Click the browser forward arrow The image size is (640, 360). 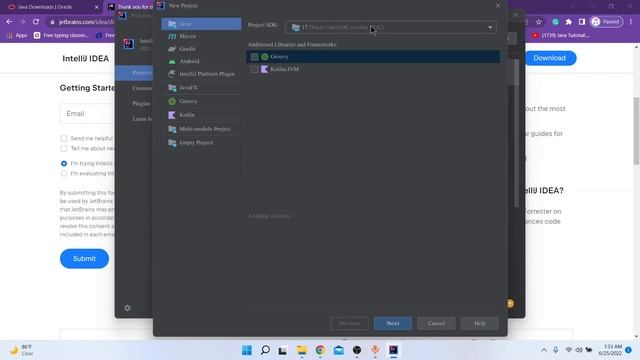pos(22,22)
